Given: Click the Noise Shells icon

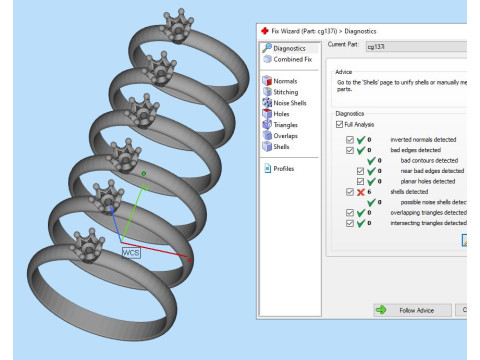Looking at the screenshot, I should pos(267,103).
